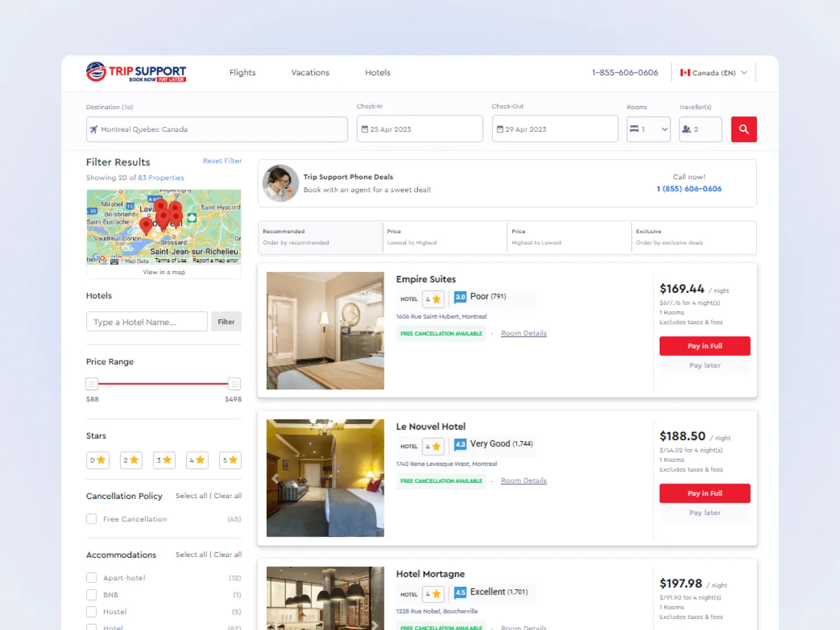Image resolution: width=840 pixels, height=630 pixels.
Task: Click the calendar icon in Check-Out field
Action: tap(501, 129)
